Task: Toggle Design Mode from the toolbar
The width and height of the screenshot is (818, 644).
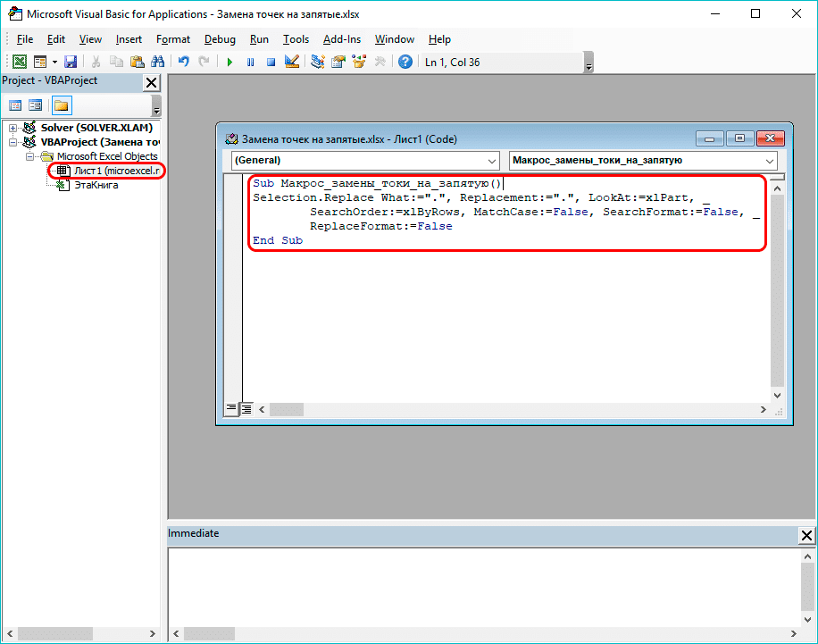Action: [291, 61]
